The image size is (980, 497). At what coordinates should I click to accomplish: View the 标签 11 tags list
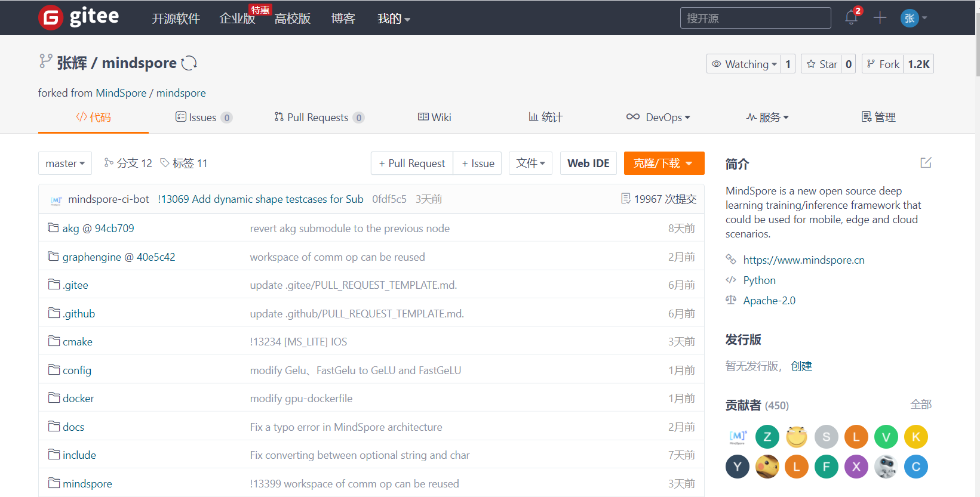[x=184, y=163]
